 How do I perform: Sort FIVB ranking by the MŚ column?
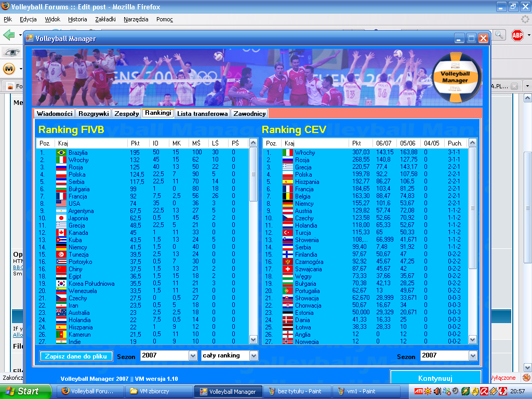pos(198,143)
